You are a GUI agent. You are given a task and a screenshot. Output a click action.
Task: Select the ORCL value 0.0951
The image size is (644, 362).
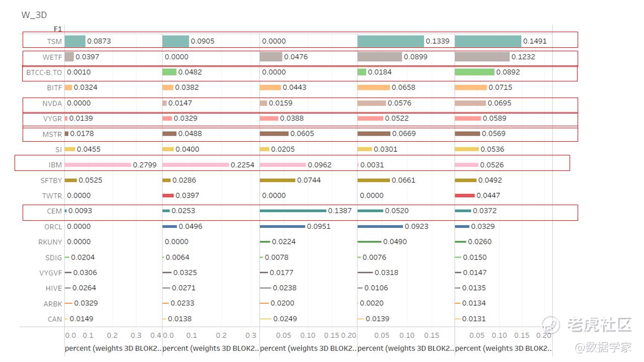click(x=319, y=226)
